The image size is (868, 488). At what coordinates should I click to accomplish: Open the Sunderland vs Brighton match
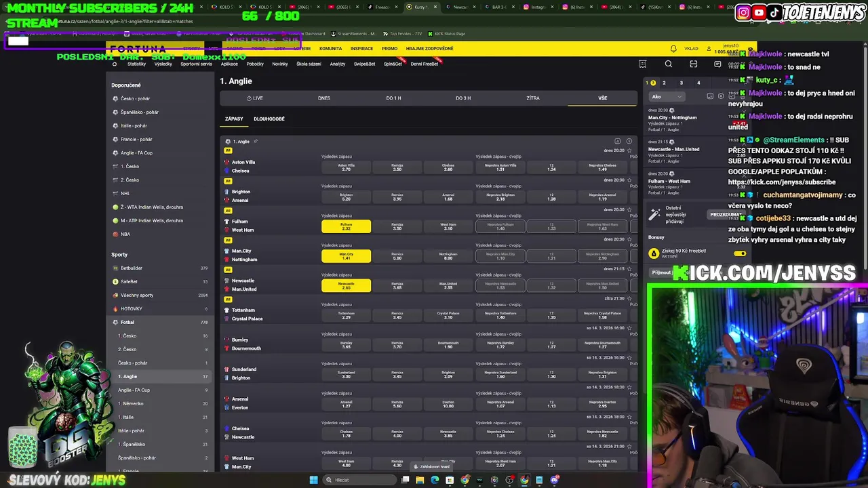[x=244, y=373]
